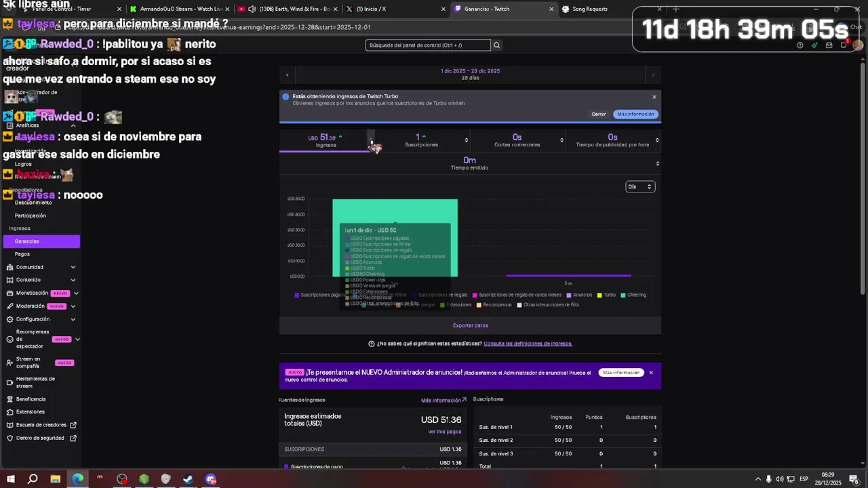Open Tiempo emitido metric selector arrows
Viewport: 868px width, 488px height.
[657, 163]
